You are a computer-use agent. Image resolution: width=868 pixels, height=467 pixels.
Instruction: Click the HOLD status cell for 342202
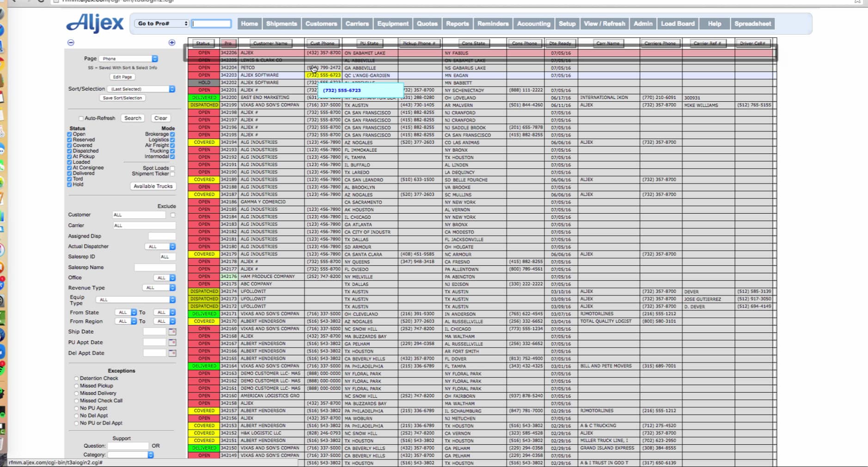[x=204, y=83]
